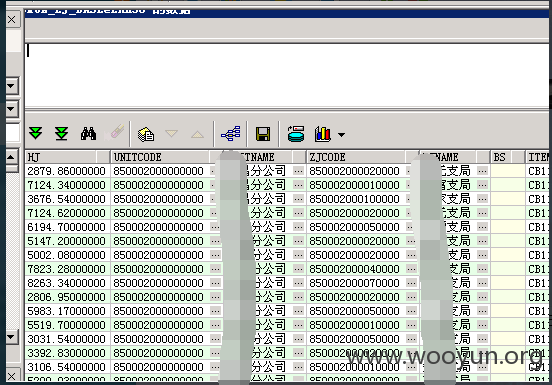Select HJ cell 6194.70000000
The width and height of the screenshot is (552, 385).
67,227
